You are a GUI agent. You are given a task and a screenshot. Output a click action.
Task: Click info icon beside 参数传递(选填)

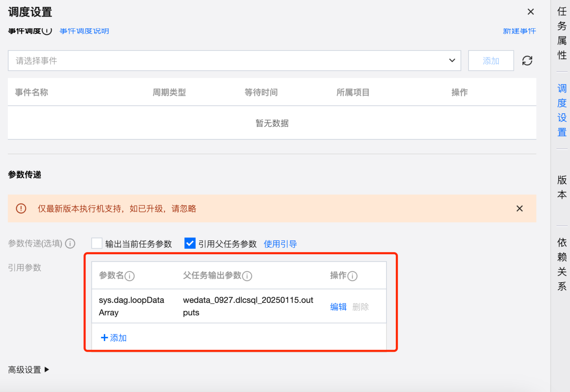(x=70, y=243)
